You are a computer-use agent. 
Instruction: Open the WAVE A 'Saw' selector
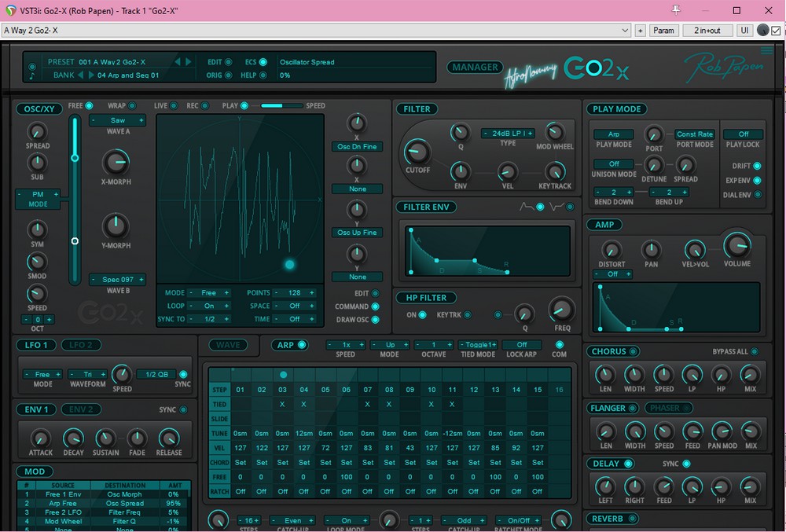tap(117, 120)
